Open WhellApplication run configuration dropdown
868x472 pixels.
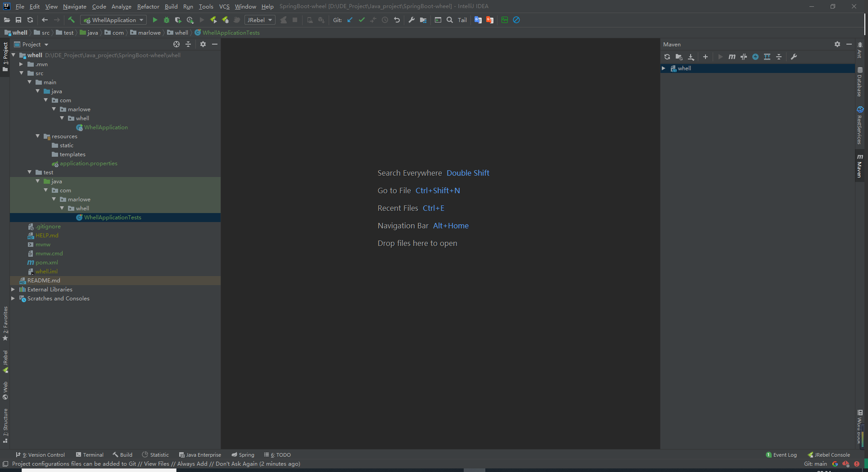click(113, 20)
